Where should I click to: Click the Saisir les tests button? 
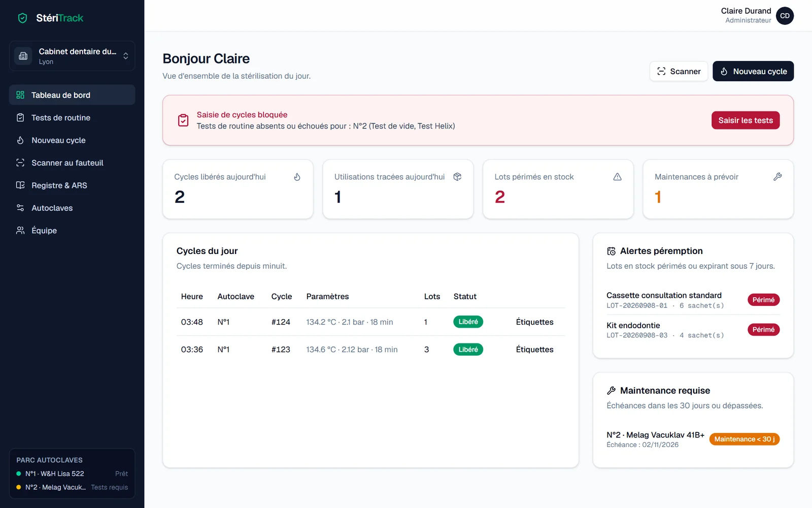[746, 120]
